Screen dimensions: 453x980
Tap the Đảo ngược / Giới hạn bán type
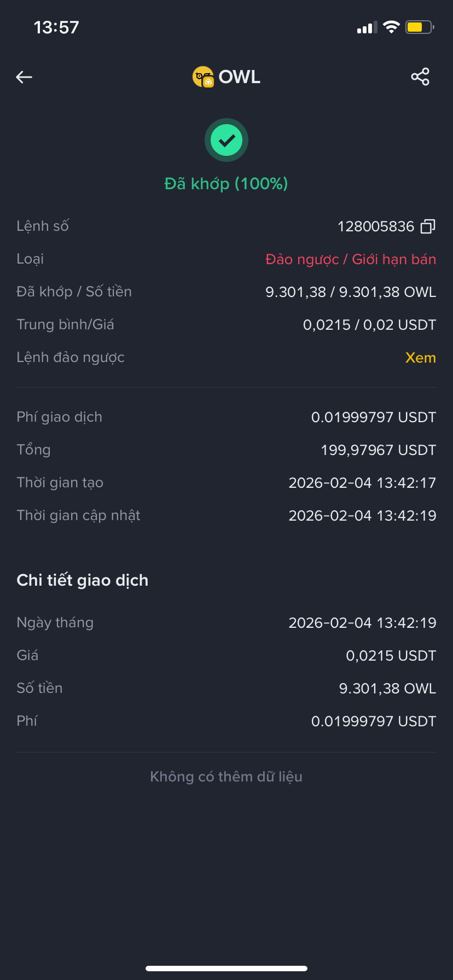351,259
